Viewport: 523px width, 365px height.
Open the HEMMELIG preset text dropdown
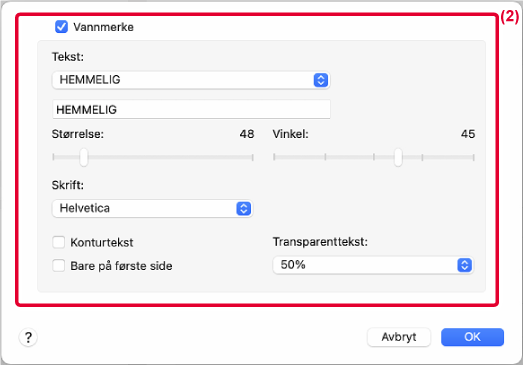(x=191, y=80)
